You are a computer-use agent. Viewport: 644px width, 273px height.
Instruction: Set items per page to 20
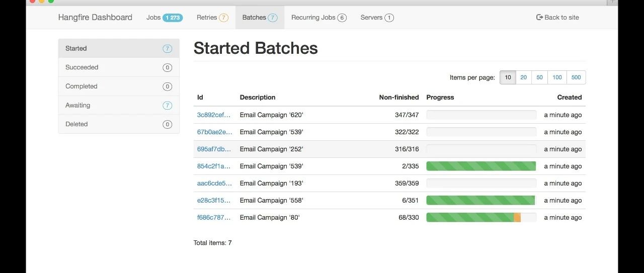coord(524,77)
